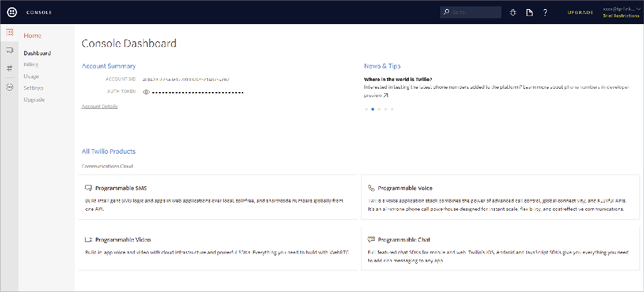Click the ACCOUNT SID label

[121, 79]
